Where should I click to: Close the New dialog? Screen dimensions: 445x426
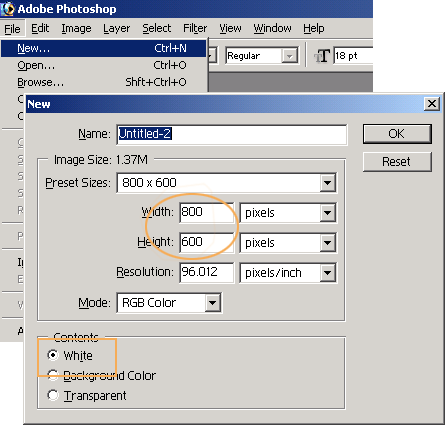(432, 104)
